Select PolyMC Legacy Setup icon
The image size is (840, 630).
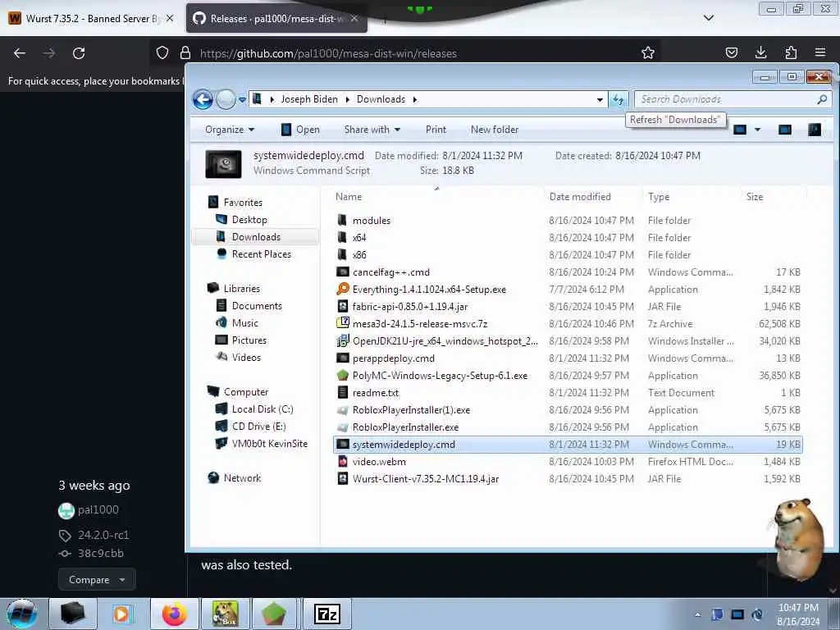tap(342, 376)
